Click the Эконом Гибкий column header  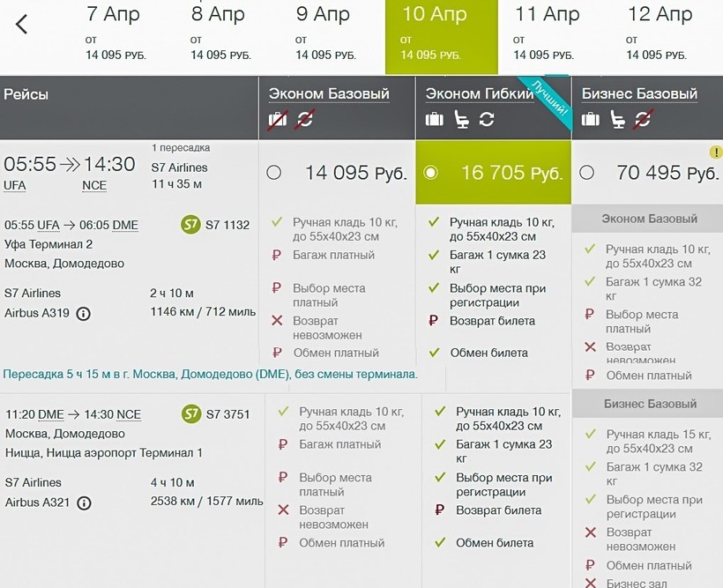point(480,93)
